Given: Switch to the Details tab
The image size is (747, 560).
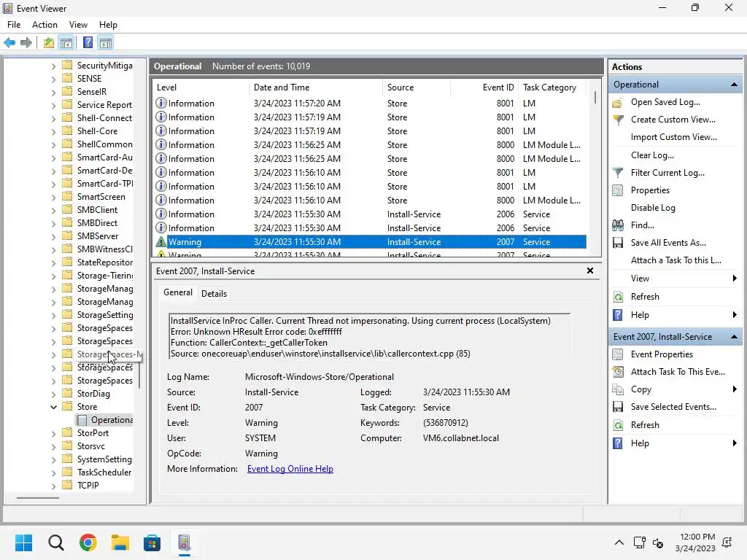Looking at the screenshot, I should (x=214, y=294).
